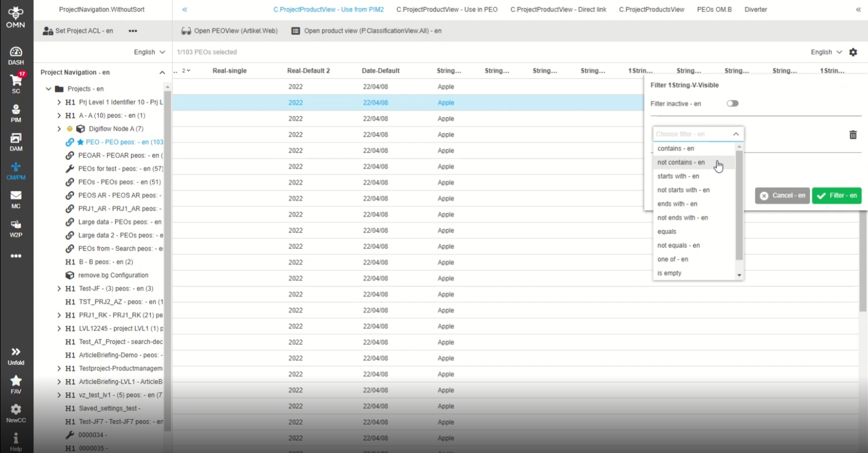Expand the A - A (10) project node
The width and height of the screenshot is (868, 453).
(59, 116)
